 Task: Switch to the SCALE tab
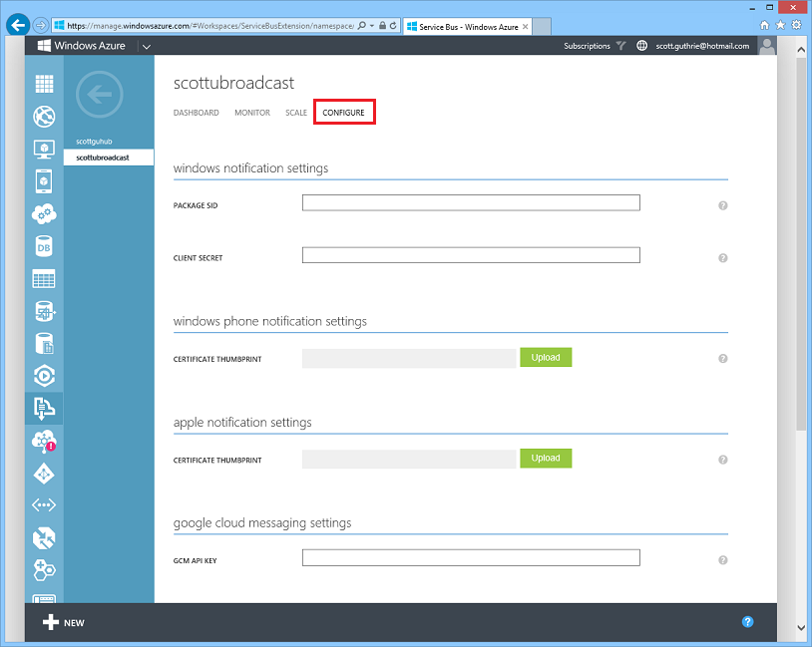[x=296, y=113]
